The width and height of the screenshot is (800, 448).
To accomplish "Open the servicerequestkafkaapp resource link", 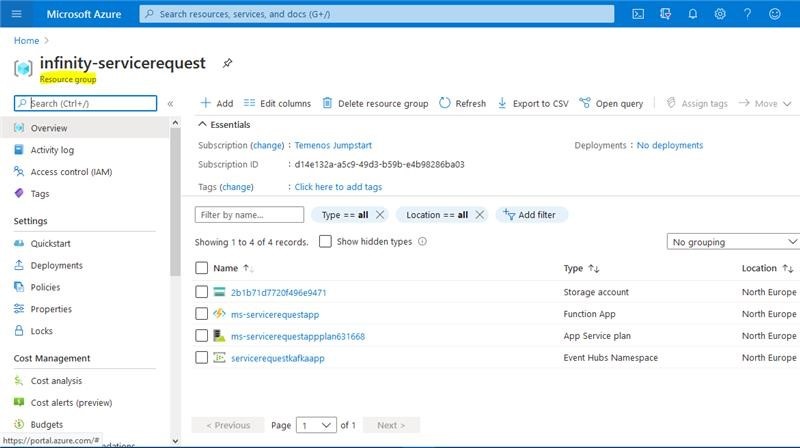I will [277, 358].
